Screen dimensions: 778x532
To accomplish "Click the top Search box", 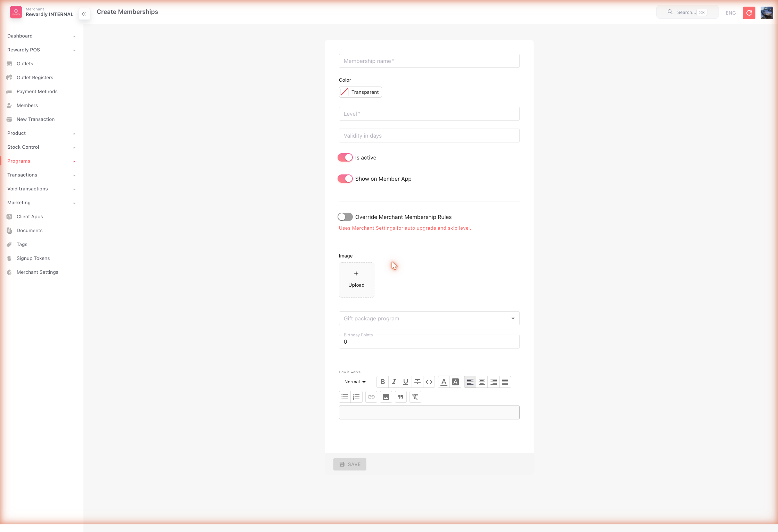I will pos(687,12).
